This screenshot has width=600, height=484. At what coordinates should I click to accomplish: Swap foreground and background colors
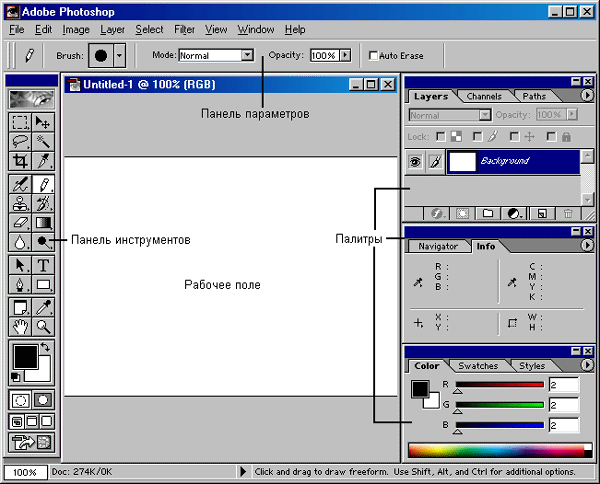[x=45, y=347]
